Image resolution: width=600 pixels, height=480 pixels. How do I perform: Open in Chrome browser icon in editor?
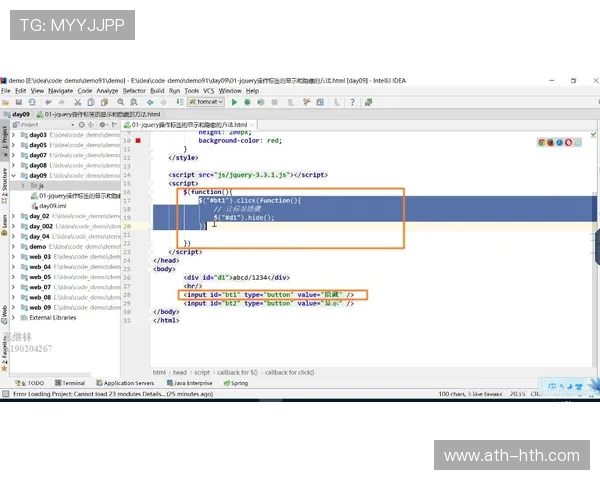(541, 143)
